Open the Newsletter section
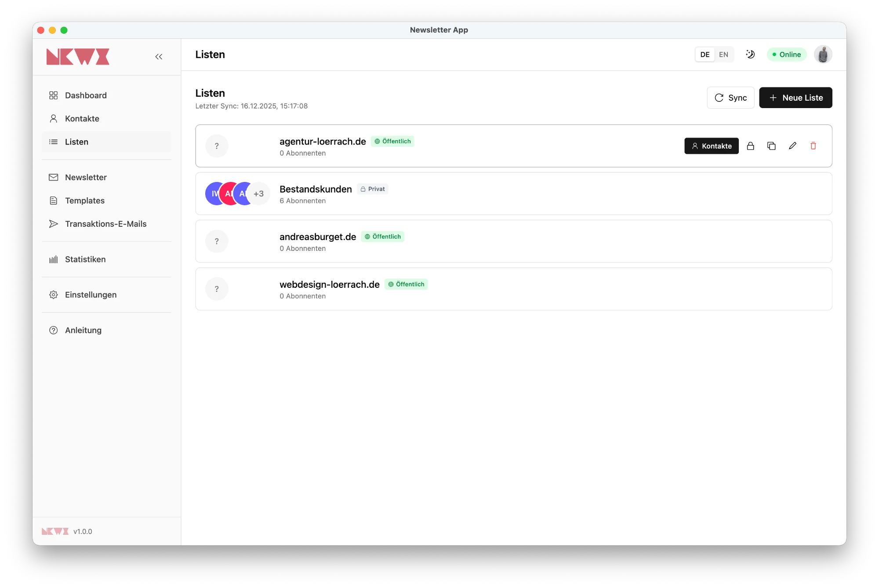Screen dimensions: 879x588 click(x=86, y=178)
